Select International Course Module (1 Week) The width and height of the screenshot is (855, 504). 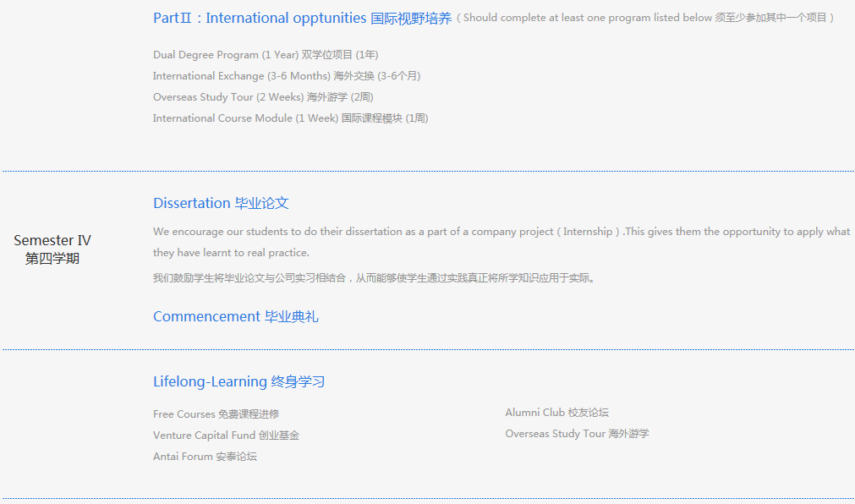[x=290, y=118]
